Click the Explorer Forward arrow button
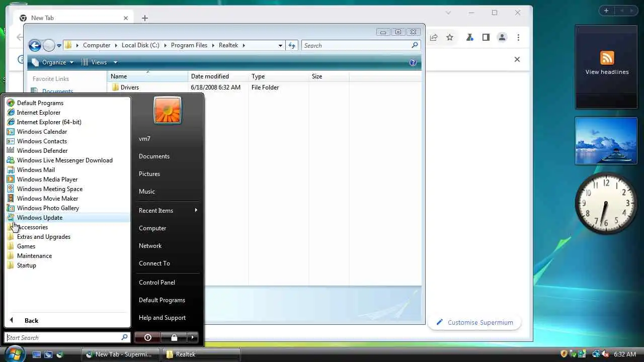Image resolution: width=644 pixels, height=362 pixels. tap(49, 46)
